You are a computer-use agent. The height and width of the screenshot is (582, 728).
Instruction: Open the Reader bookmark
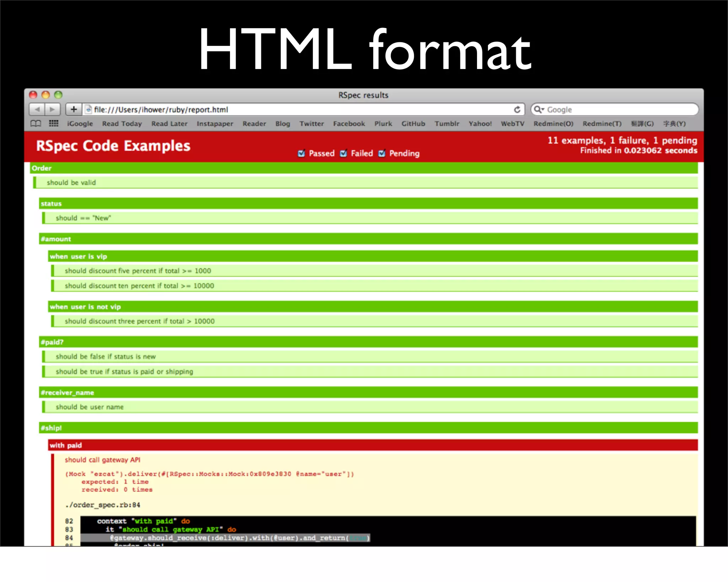pos(254,124)
